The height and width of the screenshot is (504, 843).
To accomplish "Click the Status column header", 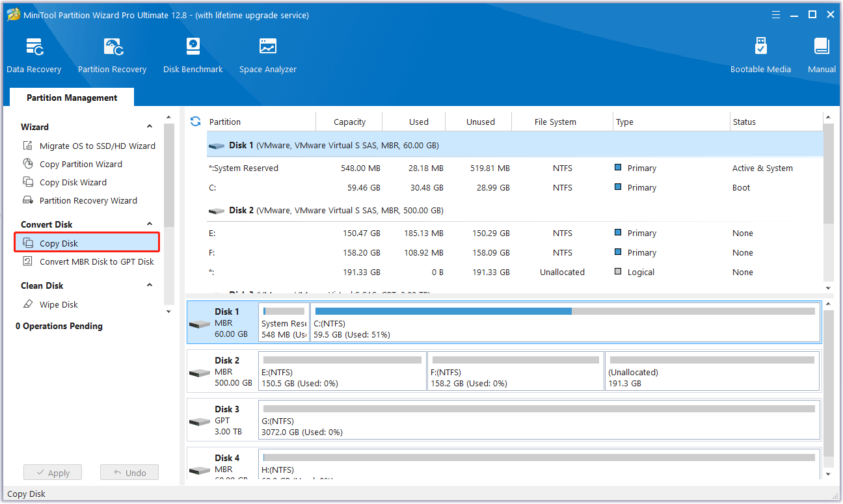I will click(x=777, y=122).
